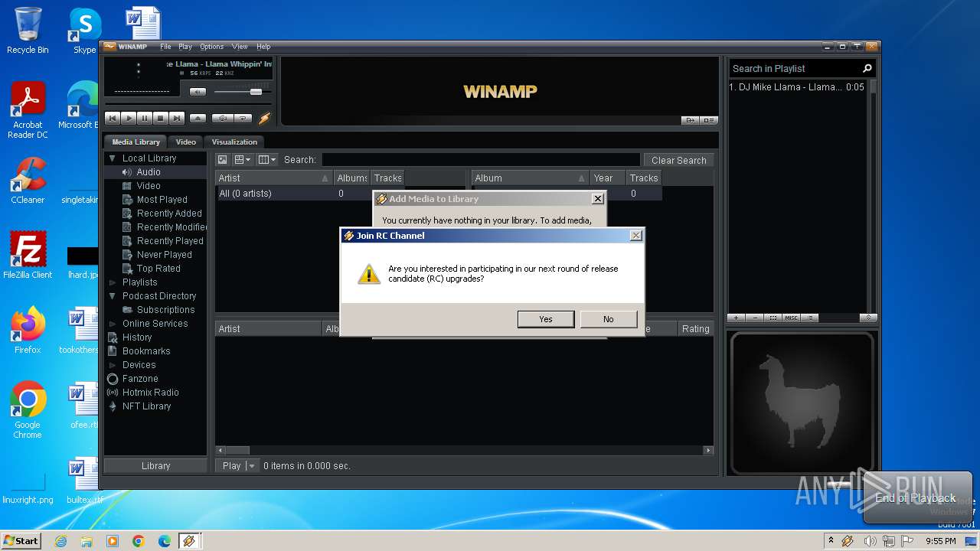This screenshot has height=551, width=980.
Task: Sort by the Year column header
Action: [608, 178]
